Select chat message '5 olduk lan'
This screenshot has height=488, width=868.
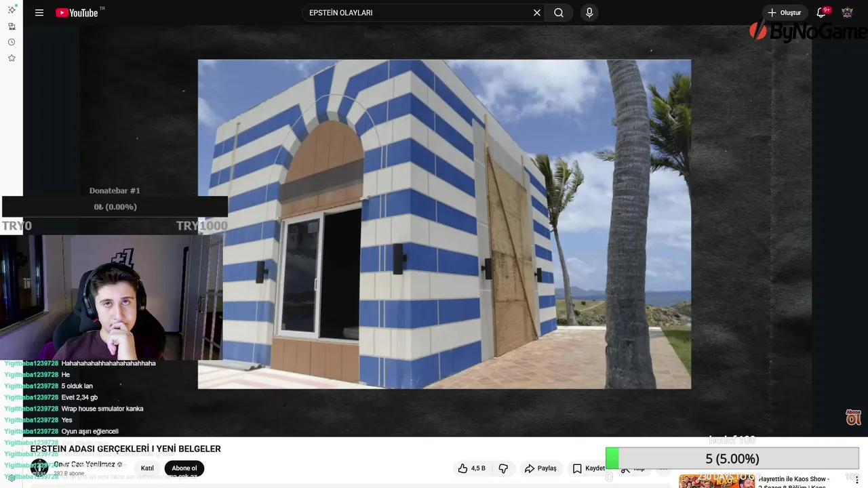click(77, 386)
